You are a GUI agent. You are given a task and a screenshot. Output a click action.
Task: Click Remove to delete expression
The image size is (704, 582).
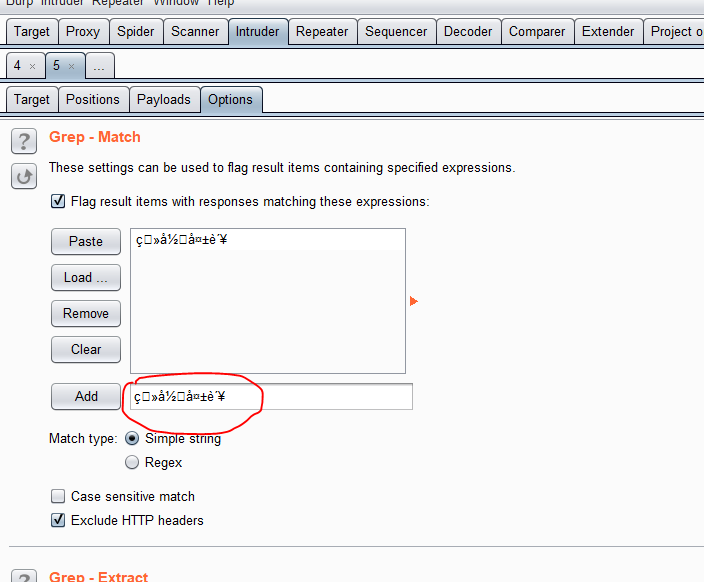point(86,313)
